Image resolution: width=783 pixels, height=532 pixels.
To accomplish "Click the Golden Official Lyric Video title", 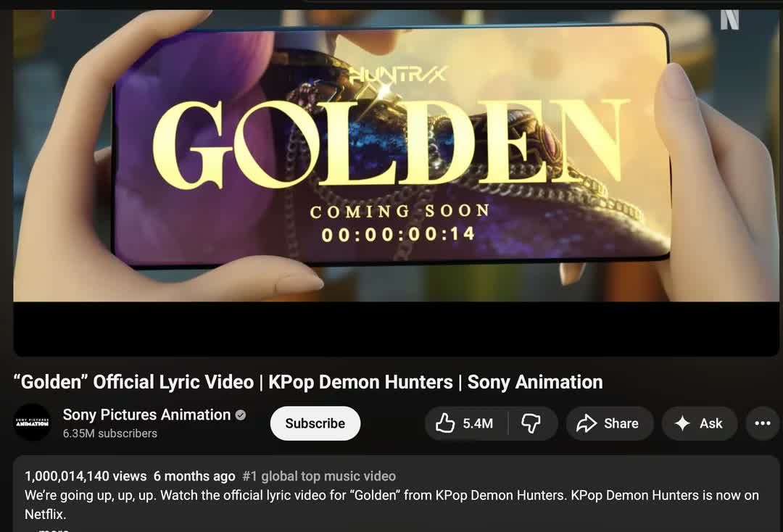I will click(x=308, y=382).
